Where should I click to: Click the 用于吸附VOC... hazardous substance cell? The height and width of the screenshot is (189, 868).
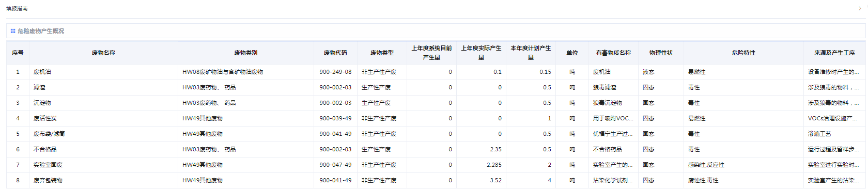tap(613, 118)
